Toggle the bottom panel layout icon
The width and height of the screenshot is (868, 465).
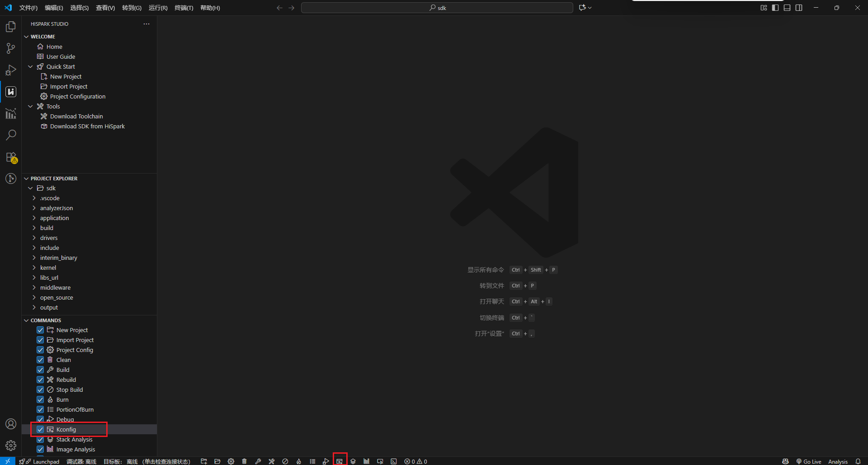click(787, 8)
